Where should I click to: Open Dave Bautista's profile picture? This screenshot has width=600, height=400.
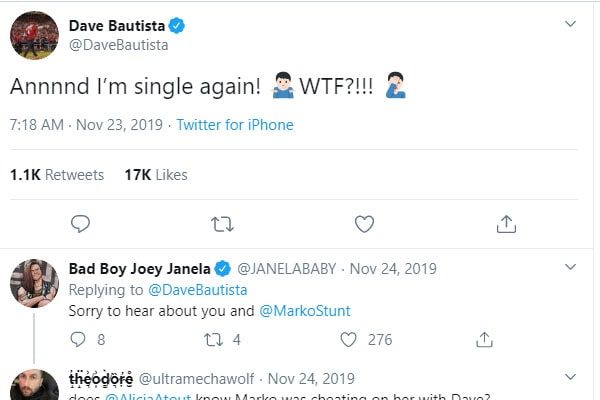tap(34, 35)
